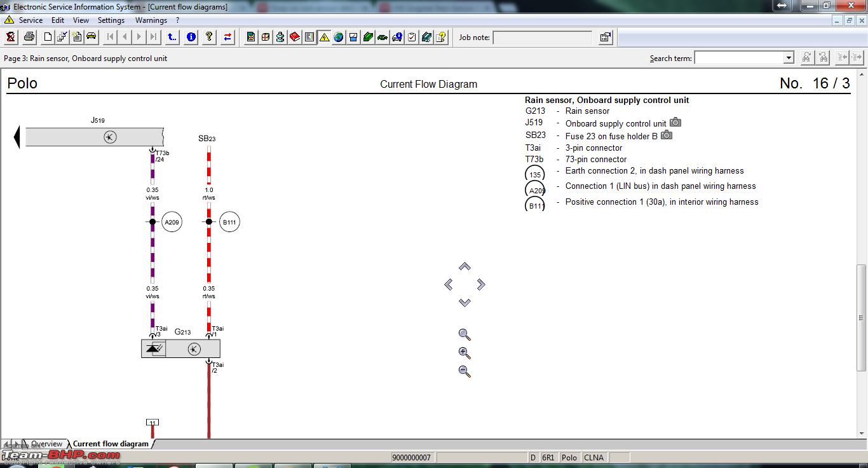Click the dark green car icon
This screenshot has width=868, height=468.
point(383,37)
